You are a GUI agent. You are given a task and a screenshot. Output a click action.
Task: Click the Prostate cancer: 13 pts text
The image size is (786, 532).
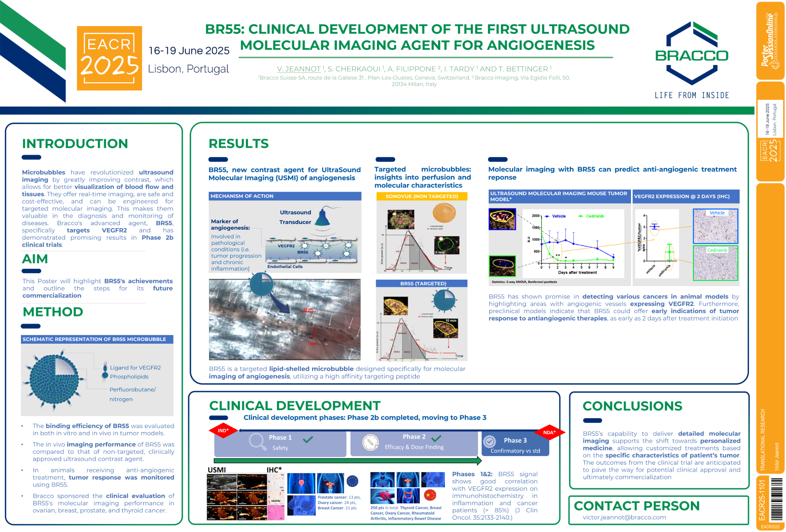[339, 497]
